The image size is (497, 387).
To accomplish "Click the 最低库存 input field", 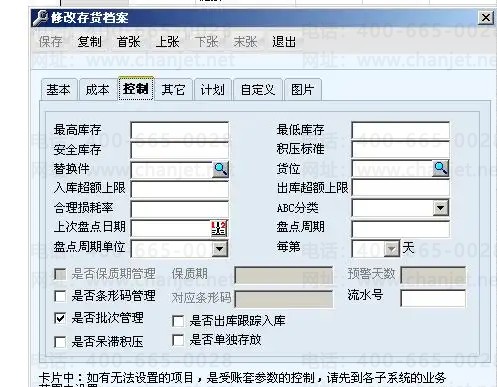I will coord(400,130).
